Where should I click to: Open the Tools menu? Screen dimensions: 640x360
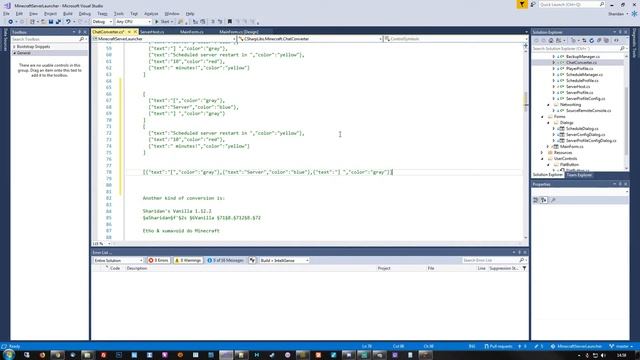click(x=118, y=13)
